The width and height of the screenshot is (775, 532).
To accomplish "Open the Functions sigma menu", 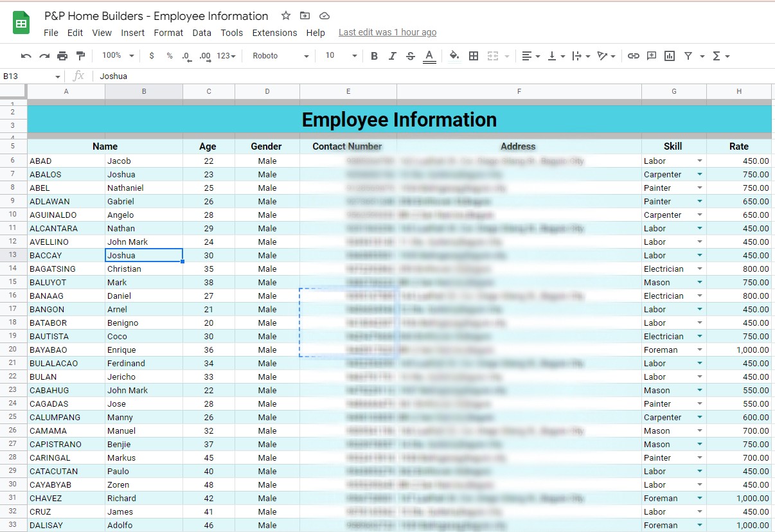I will point(721,56).
